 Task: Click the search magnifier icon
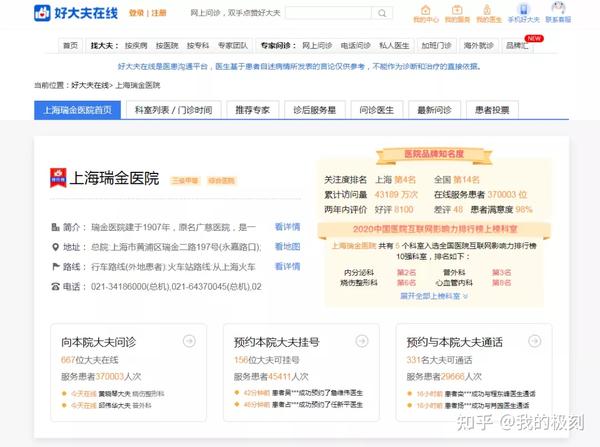click(x=382, y=13)
